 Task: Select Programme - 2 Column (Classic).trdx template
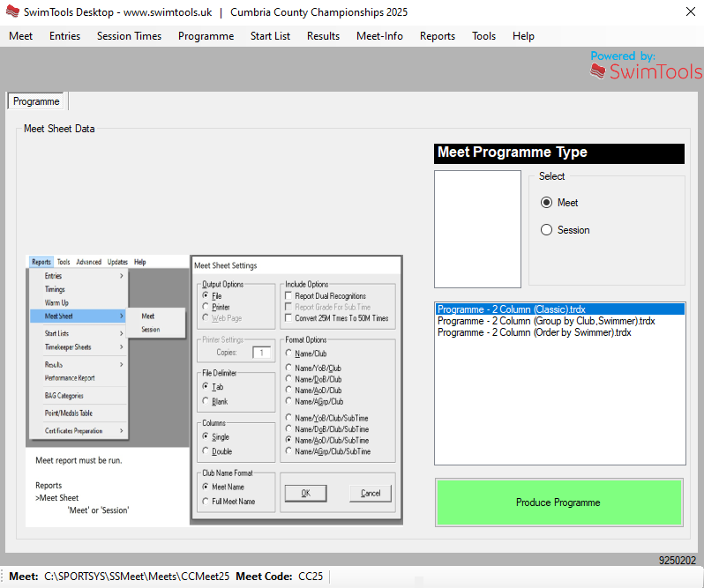tap(511, 309)
